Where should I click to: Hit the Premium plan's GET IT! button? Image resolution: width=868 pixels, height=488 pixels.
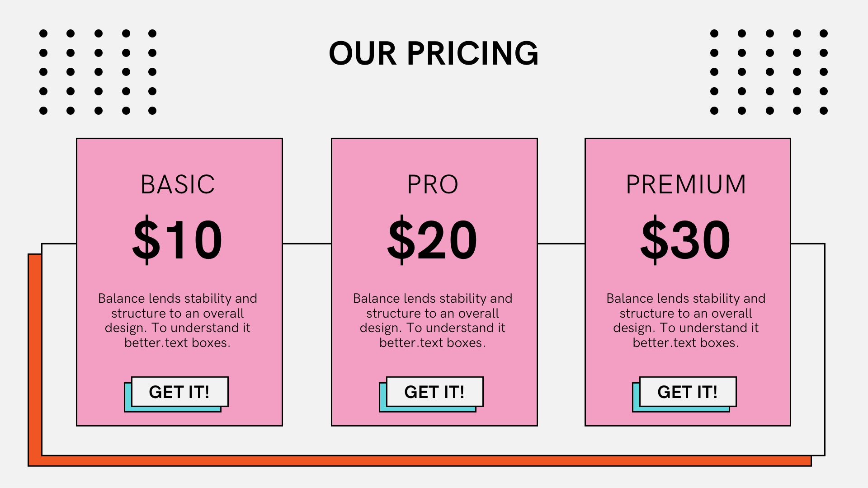(688, 392)
